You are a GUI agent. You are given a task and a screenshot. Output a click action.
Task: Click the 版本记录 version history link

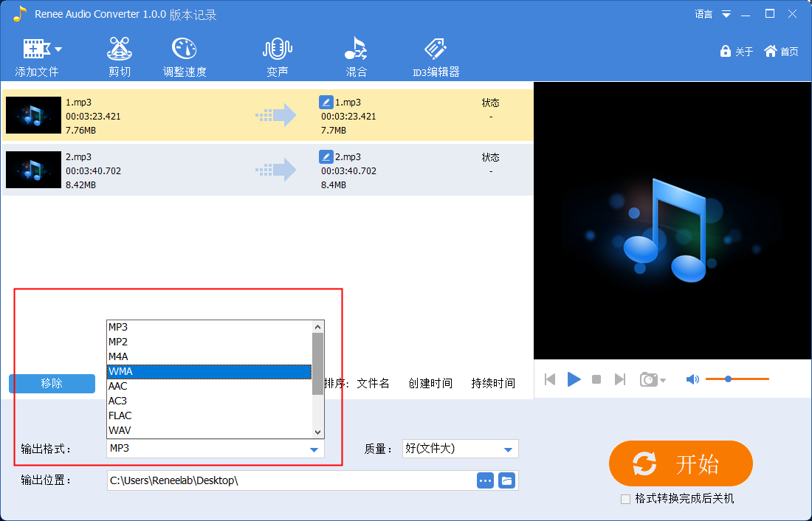(x=193, y=15)
